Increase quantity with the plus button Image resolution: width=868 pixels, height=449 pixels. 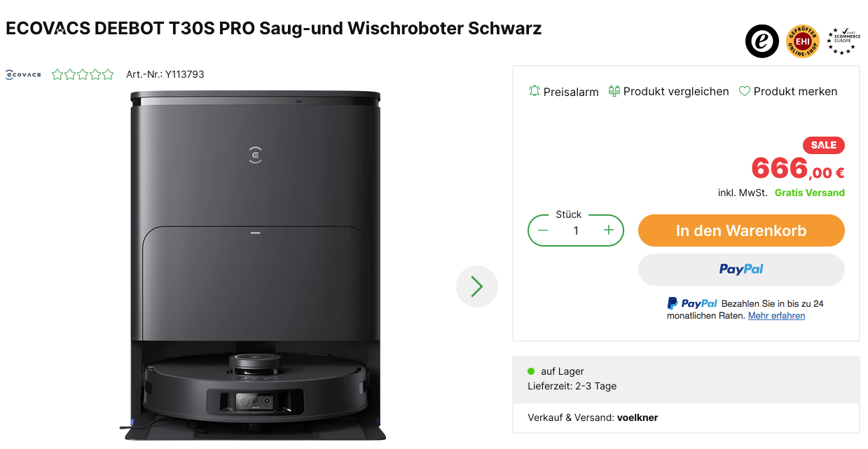pos(608,230)
